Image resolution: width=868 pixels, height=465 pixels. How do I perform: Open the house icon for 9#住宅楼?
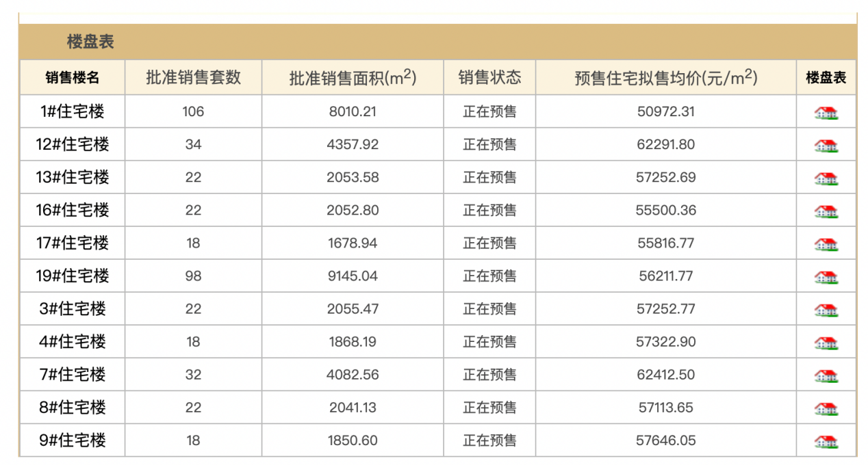pos(826,441)
